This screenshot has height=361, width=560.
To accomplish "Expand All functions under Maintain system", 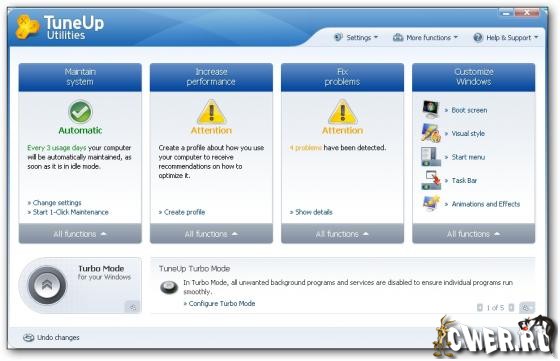I will (x=80, y=234).
